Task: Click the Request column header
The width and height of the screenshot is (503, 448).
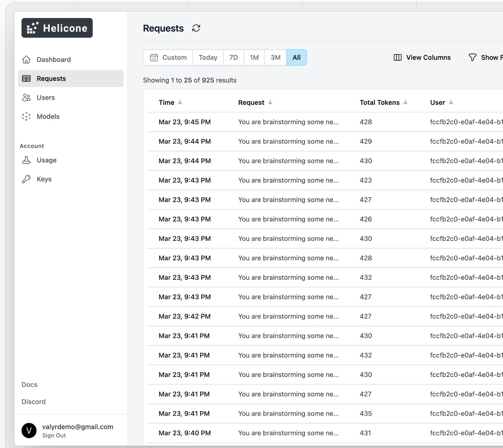Action: tap(251, 102)
